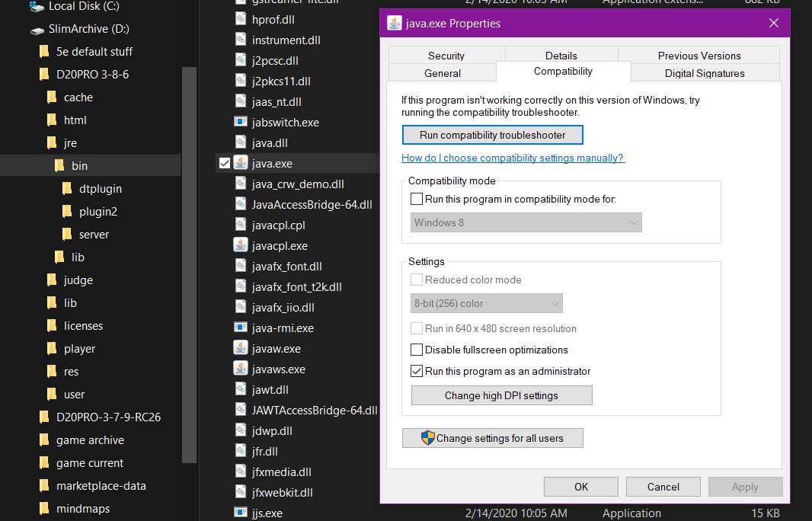Screen dimensions: 812x521
Task: Switch to the General tab
Action: click(443, 73)
